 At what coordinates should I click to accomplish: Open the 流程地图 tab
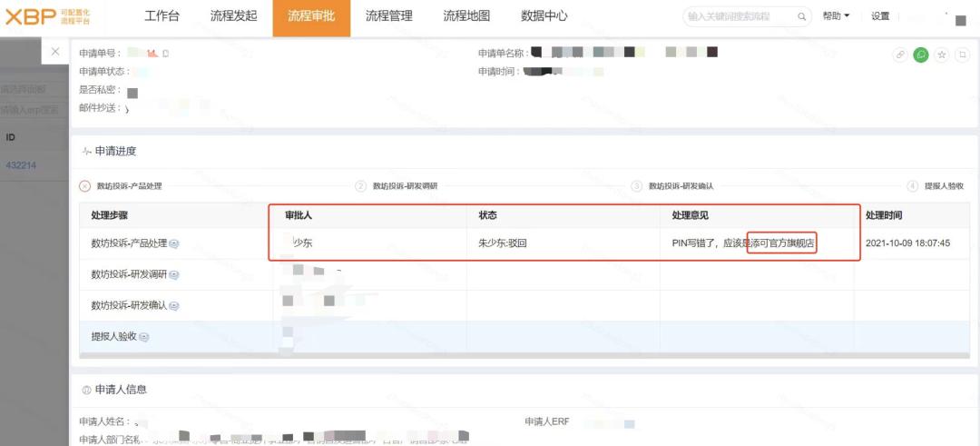coord(466,17)
